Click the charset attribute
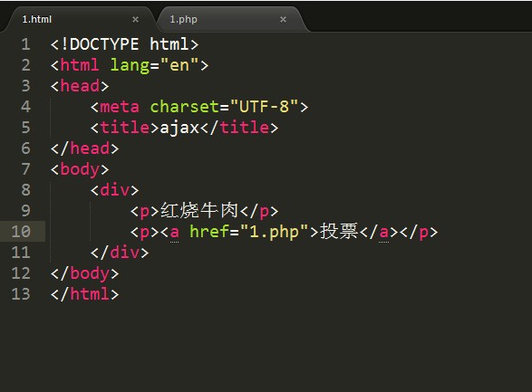This screenshot has width=532, height=392. pos(185,107)
